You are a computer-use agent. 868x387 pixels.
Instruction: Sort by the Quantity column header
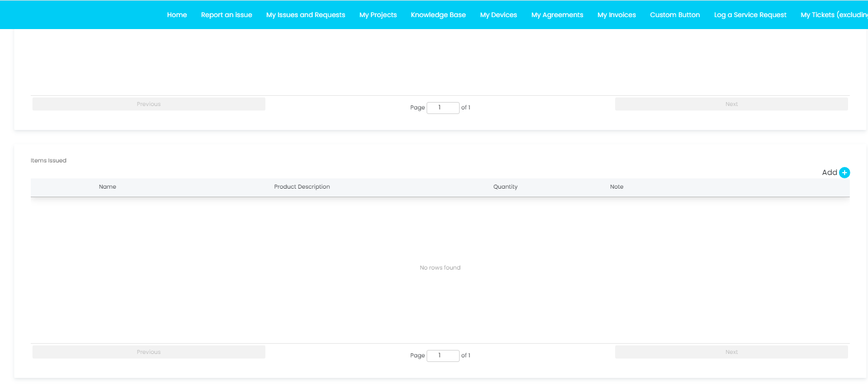pyautogui.click(x=505, y=187)
